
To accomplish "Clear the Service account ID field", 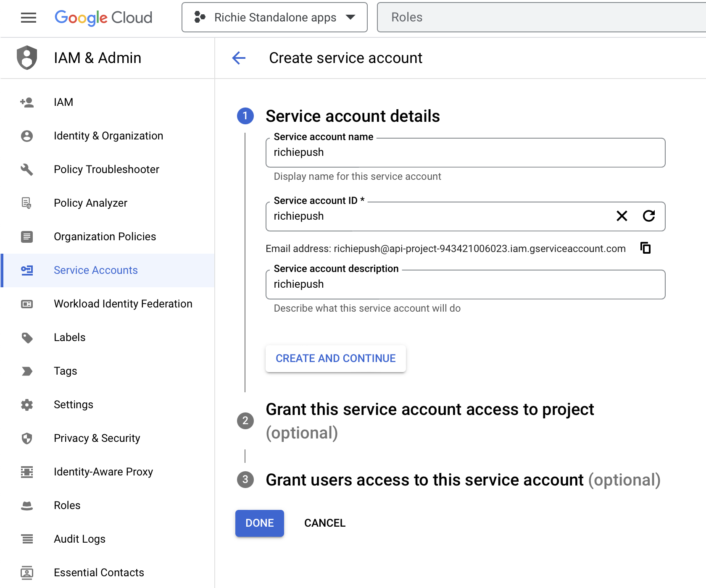I will [622, 216].
